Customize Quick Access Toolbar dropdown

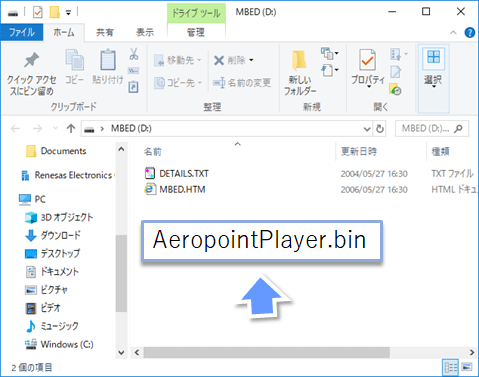(68, 13)
